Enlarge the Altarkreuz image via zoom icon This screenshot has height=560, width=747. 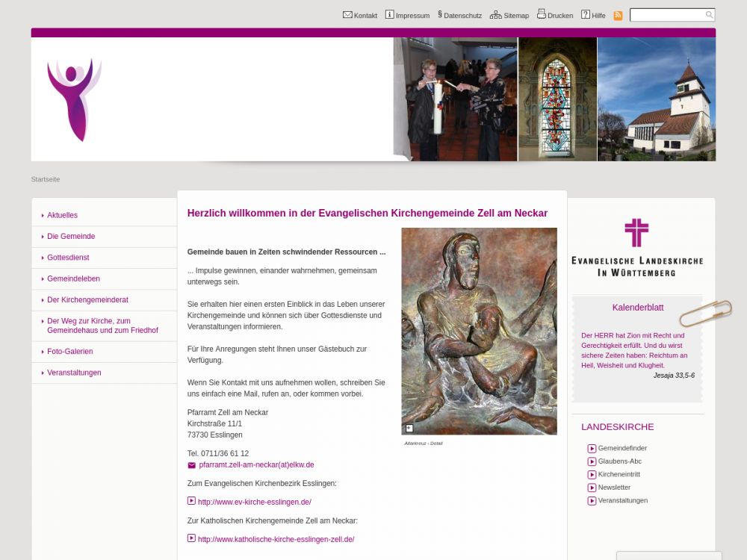coord(409,428)
